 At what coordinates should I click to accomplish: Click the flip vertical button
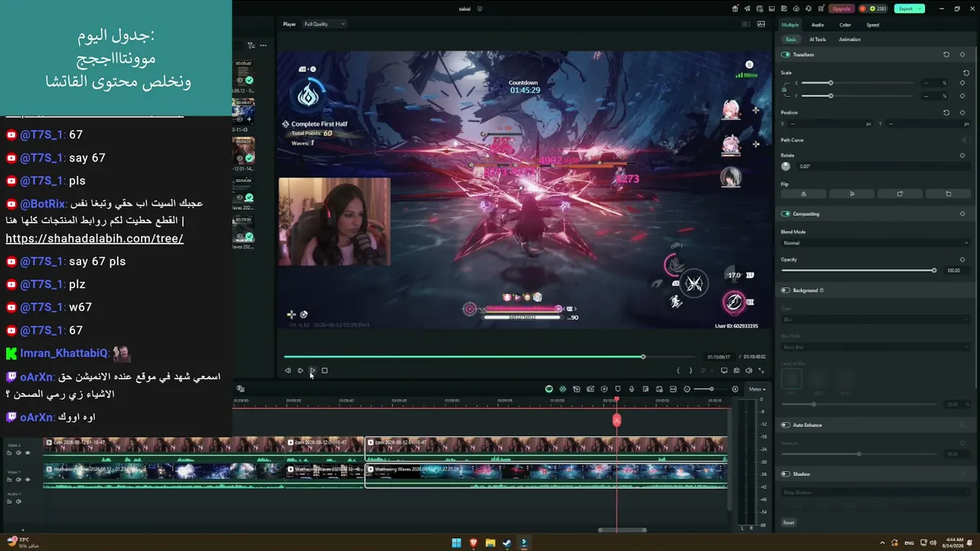pyautogui.click(x=852, y=194)
